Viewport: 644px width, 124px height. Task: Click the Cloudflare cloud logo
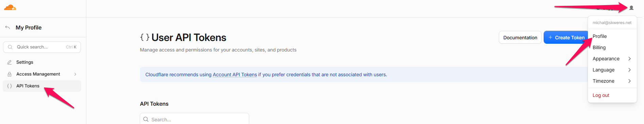point(10,7)
